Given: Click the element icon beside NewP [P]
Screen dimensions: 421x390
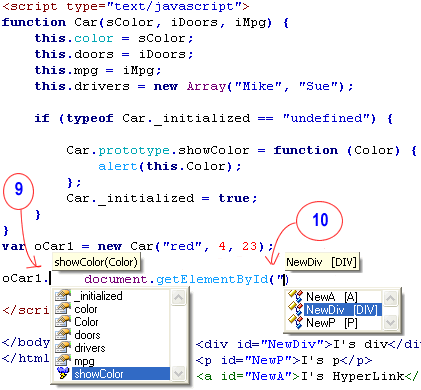Looking at the screenshot, I should [295, 322].
